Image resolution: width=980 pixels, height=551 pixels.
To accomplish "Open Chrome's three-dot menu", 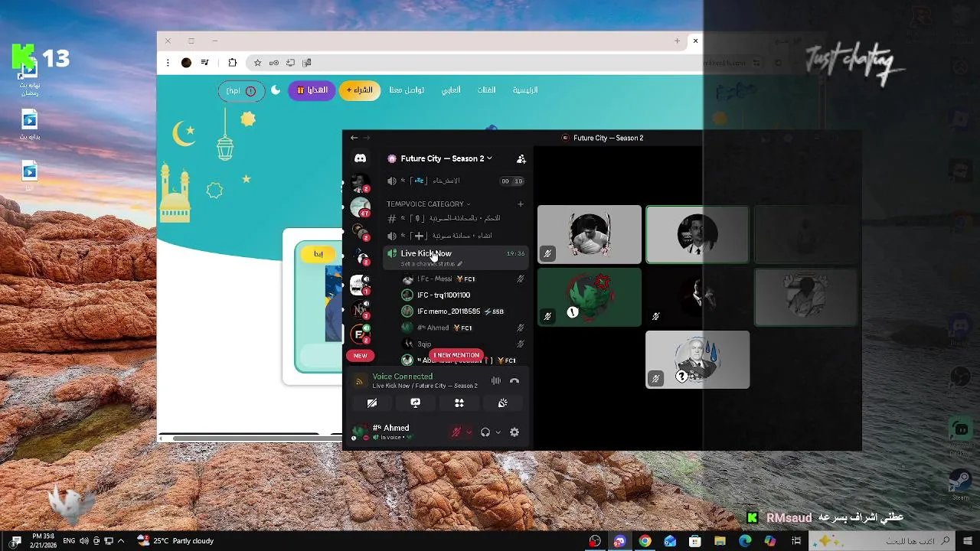I will tap(168, 63).
